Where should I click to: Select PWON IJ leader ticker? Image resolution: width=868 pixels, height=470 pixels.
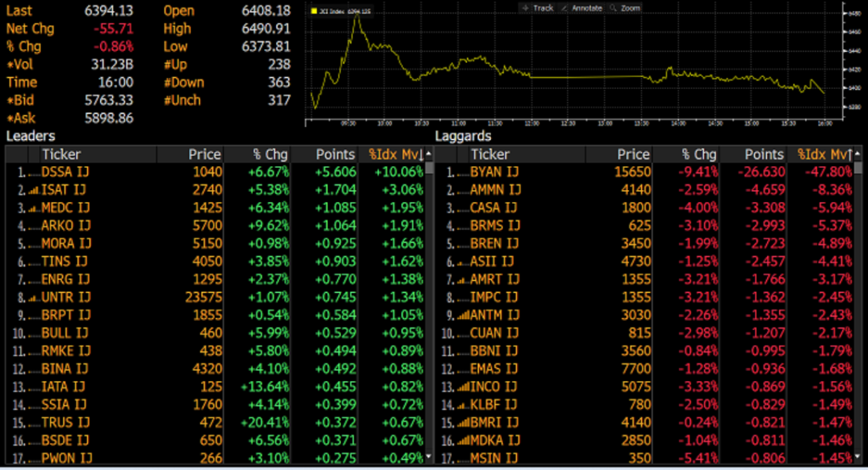click(x=66, y=458)
